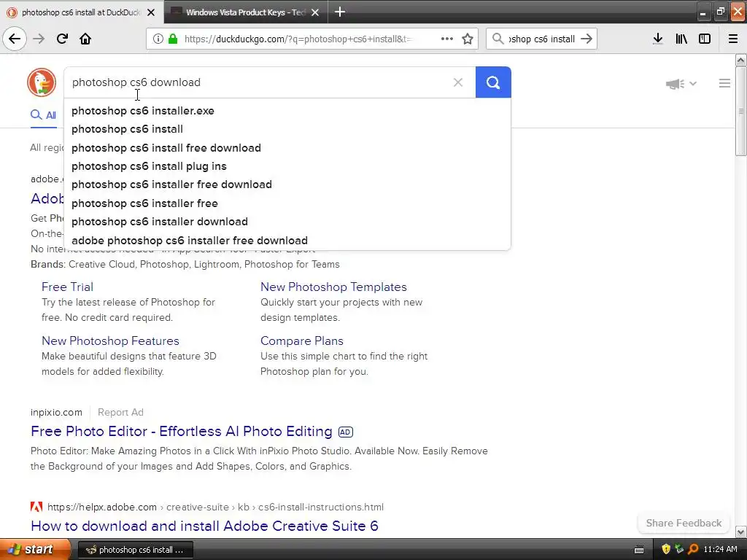
Task: Open the Windows Start menu
Action: tap(35, 549)
